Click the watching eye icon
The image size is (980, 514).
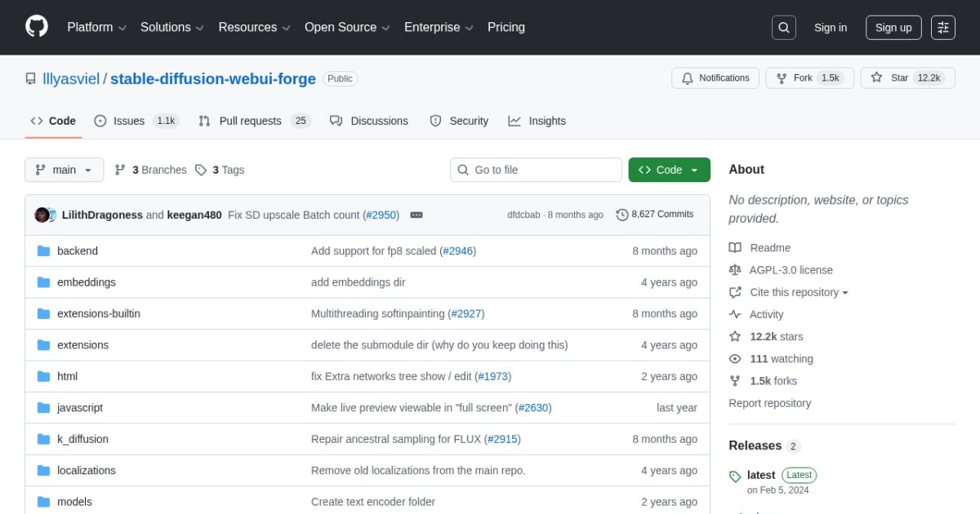click(x=736, y=358)
